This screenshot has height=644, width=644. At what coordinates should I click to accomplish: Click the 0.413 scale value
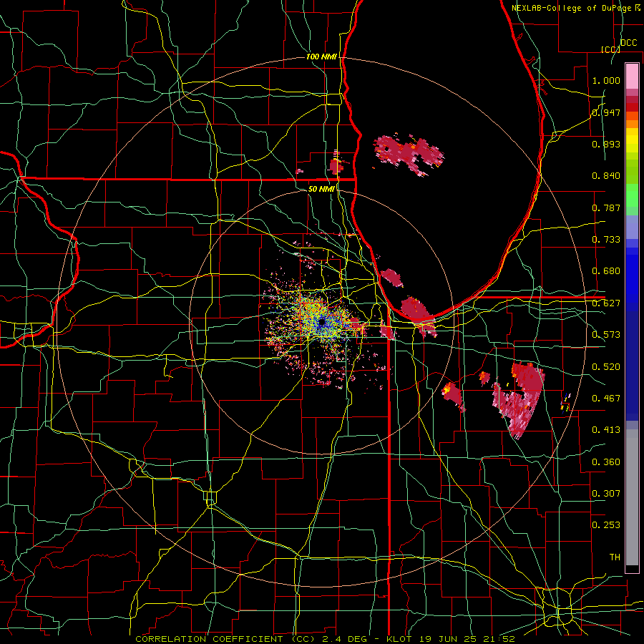(606, 430)
